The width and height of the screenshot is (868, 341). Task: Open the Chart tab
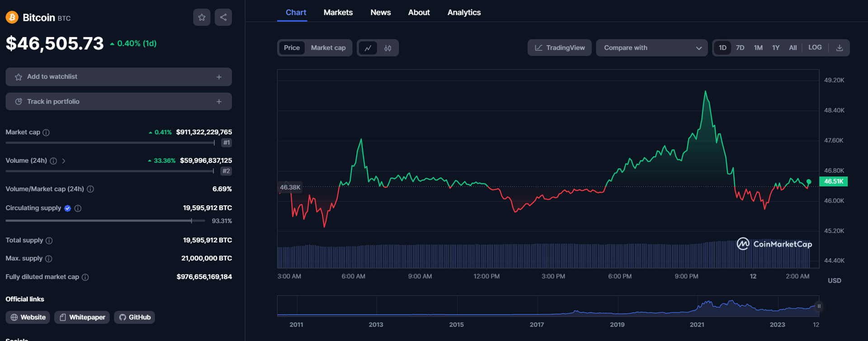click(296, 13)
